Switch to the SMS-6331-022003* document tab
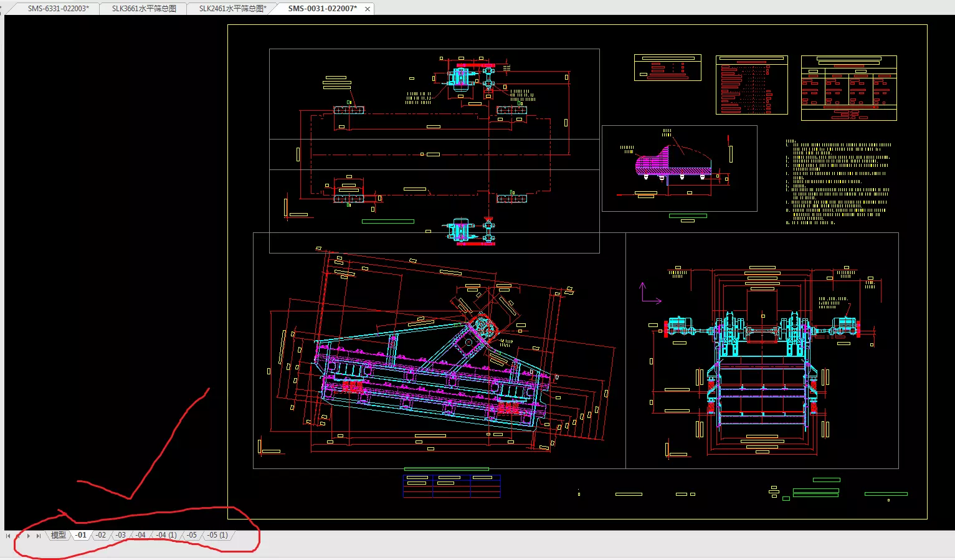The height and width of the screenshot is (560, 955). coord(58,9)
